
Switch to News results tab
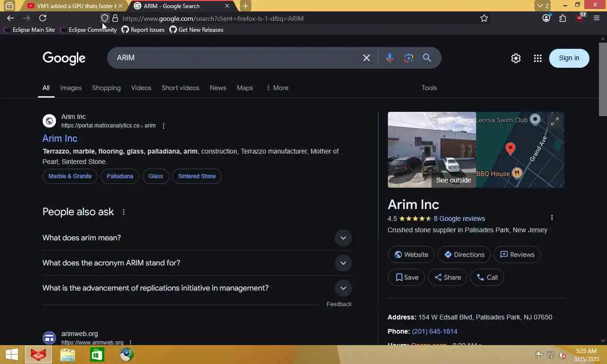point(218,88)
